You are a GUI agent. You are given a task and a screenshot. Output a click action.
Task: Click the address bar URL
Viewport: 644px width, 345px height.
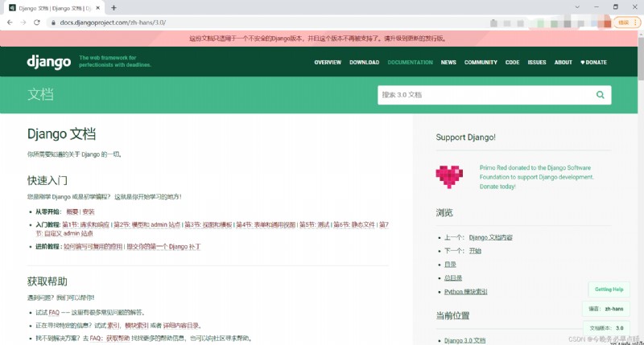(x=113, y=23)
